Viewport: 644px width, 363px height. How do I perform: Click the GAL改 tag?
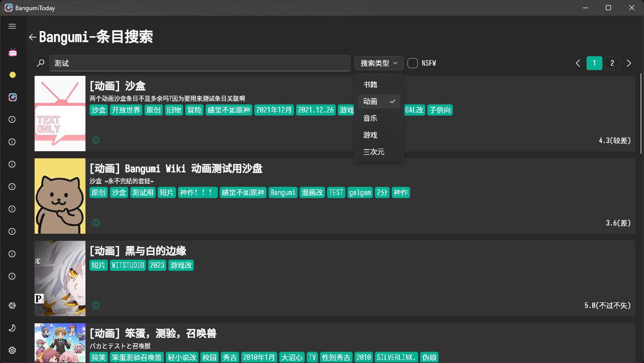tap(414, 110)
